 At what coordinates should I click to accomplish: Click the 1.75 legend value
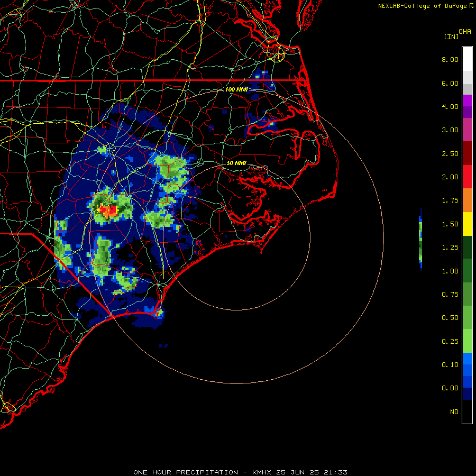tap(450, 200)
